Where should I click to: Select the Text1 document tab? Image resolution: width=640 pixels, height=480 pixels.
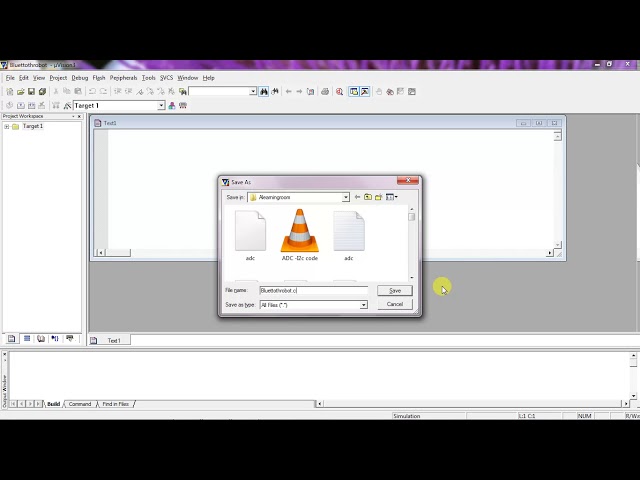(109, 340)
